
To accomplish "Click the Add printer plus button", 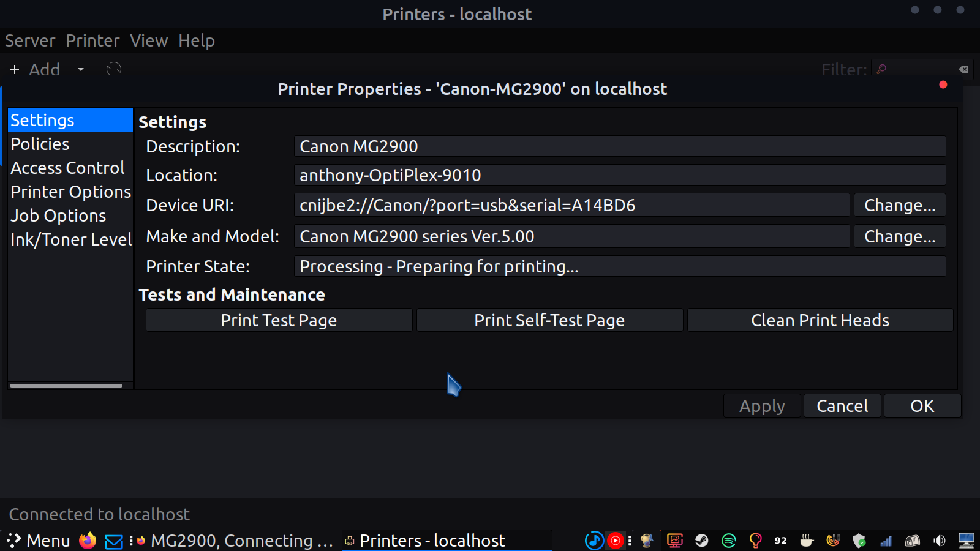I will (x=36, y=69).
